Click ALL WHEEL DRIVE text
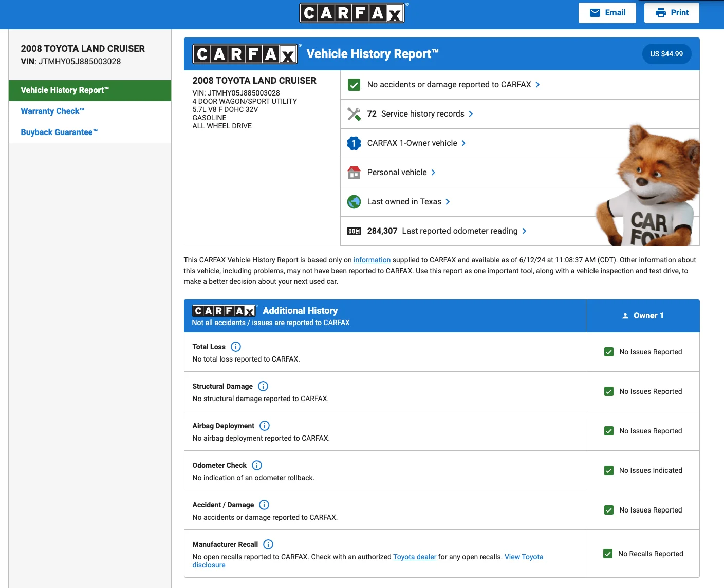The height and width of the screenshot is (588, 724). click(x=222, y=126)
